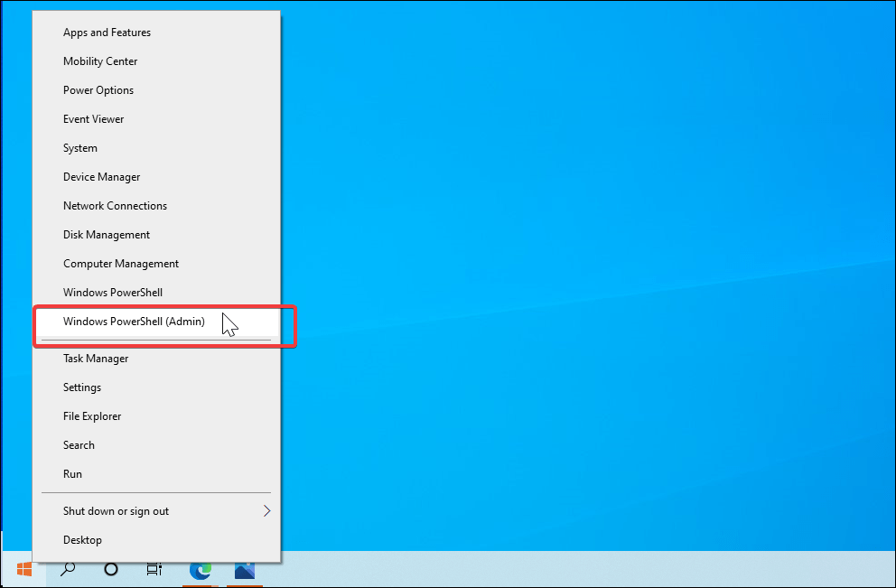Launch File Explorer

point(156,416)
